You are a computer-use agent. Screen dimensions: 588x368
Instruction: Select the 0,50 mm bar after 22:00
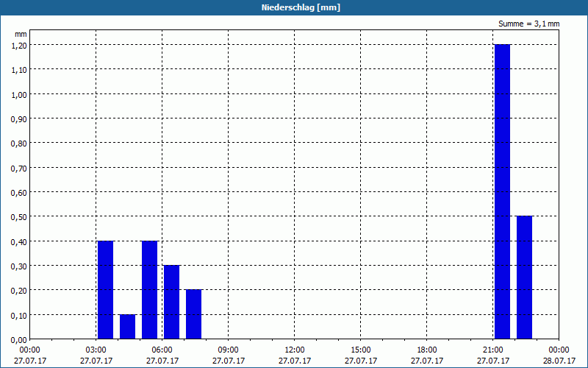point(524,277)
